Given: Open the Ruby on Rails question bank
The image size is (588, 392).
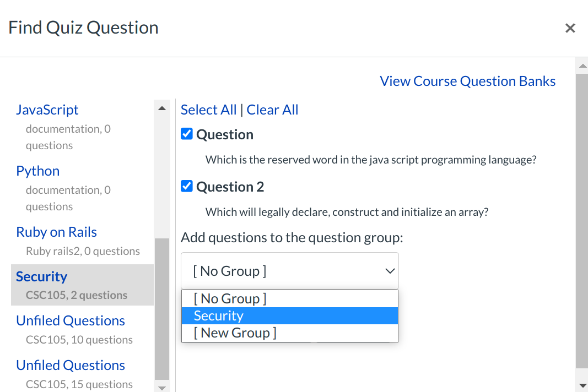Looking at the screenshot, I should (56, 232).
